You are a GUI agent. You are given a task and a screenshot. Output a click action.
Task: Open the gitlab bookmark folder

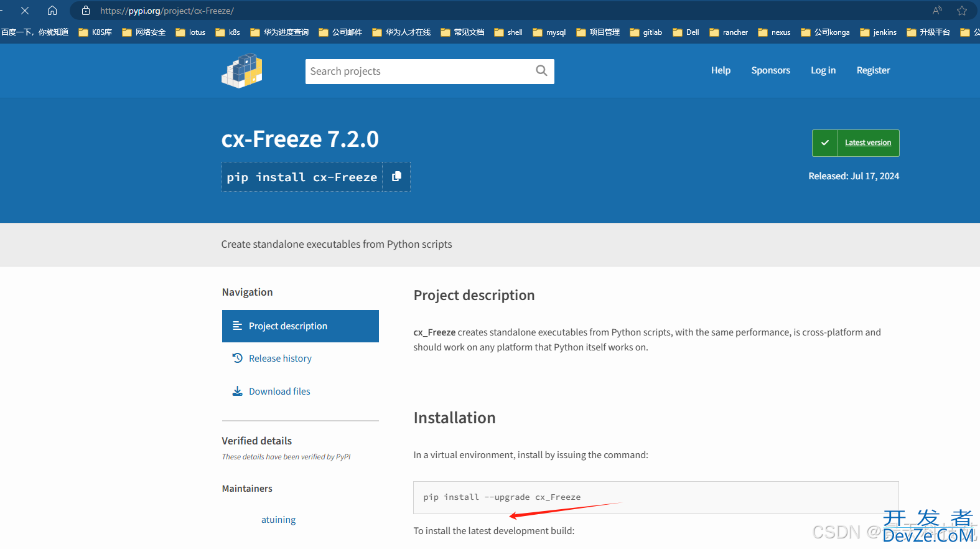coord(646,32)
